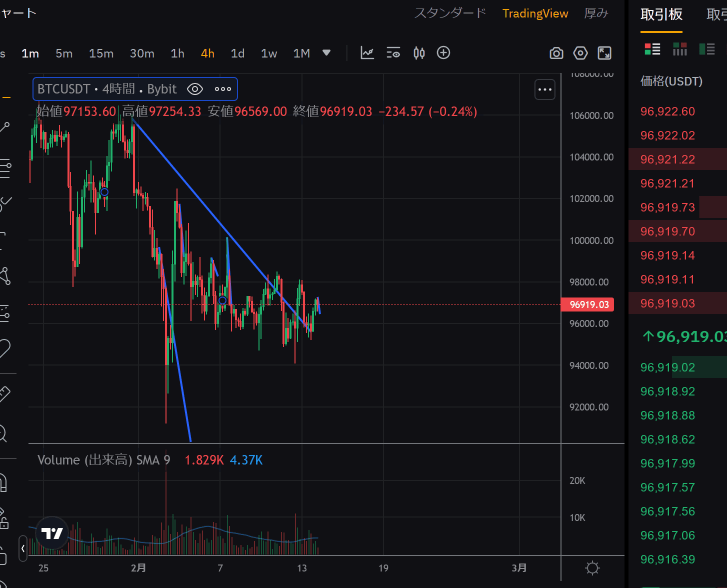Viewport: 727px width, 588px height.
Task: Open the chart pane three-dots menu
Action: click(544, 90)
